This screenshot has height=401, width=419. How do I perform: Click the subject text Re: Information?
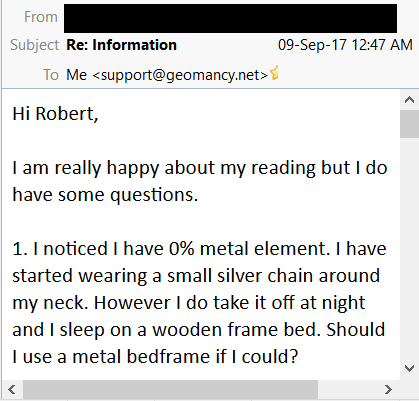121,45
